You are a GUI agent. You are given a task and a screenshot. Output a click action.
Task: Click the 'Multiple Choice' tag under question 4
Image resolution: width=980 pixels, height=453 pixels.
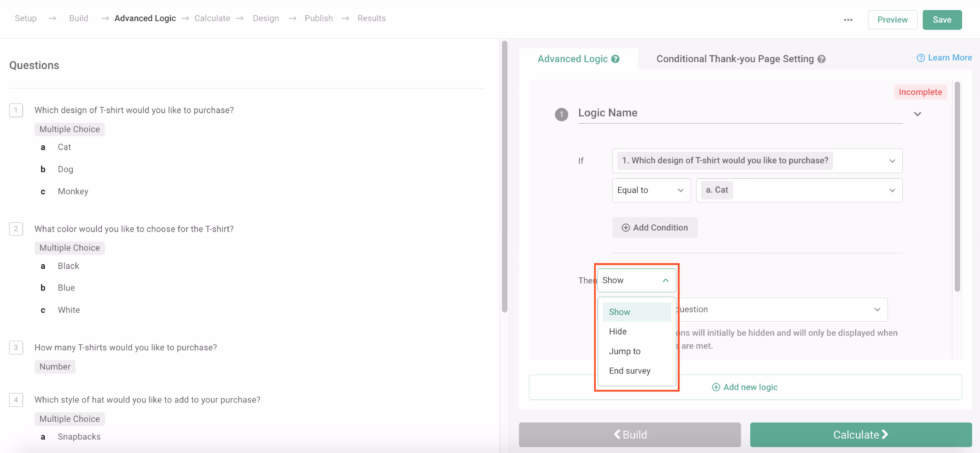tap(70, 419)
